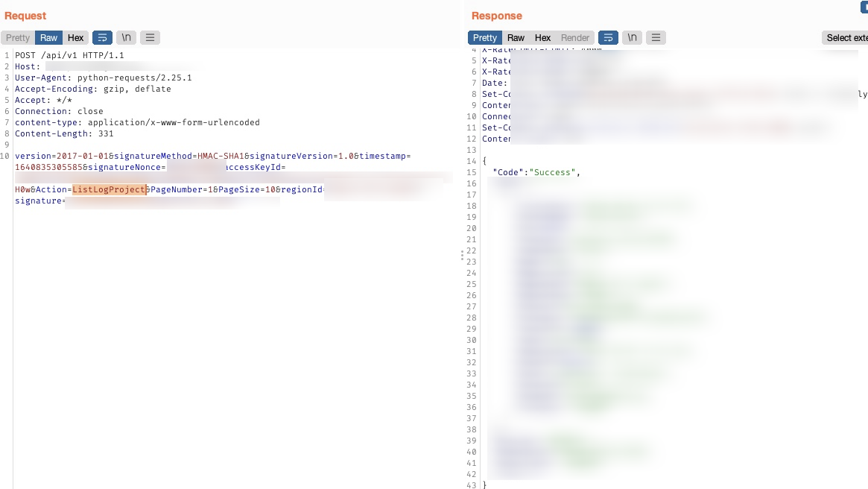Viewport: 868px width, 489px height.
Task: Toggle word wrap icon in Response panel
Action: point(609,38)
